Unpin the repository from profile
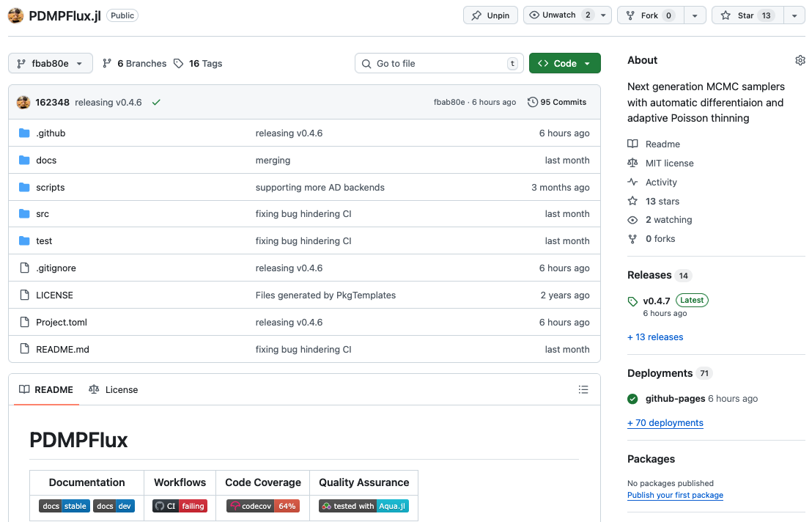The height and width of the screenshot is (522, 812). [x=490, y=15]
